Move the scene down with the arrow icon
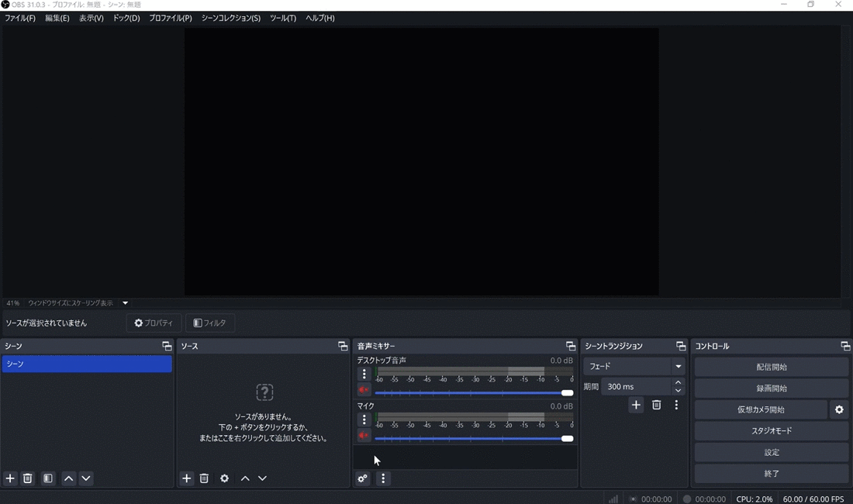The height and width of the screenshot is (504, 853). point(86,478)
